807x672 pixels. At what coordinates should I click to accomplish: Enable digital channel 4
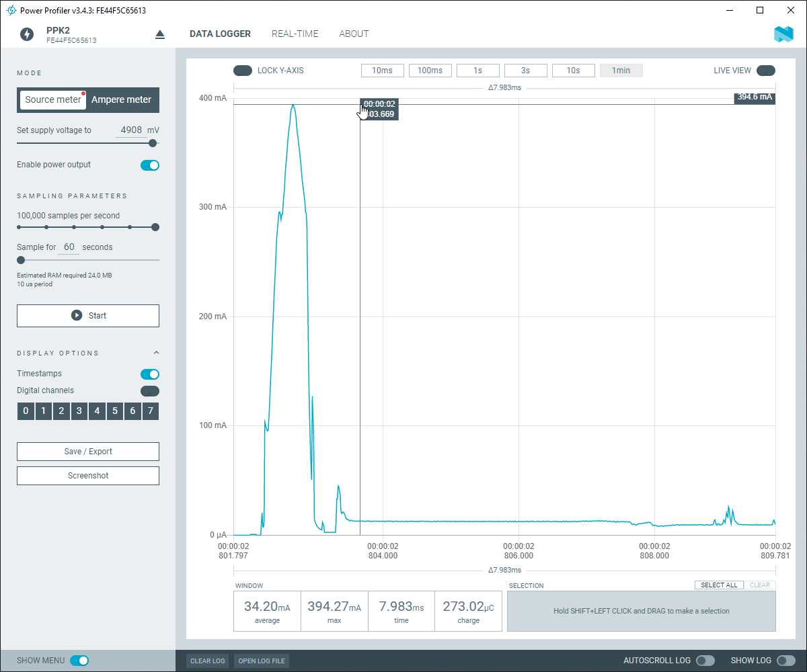pos(97,411)
